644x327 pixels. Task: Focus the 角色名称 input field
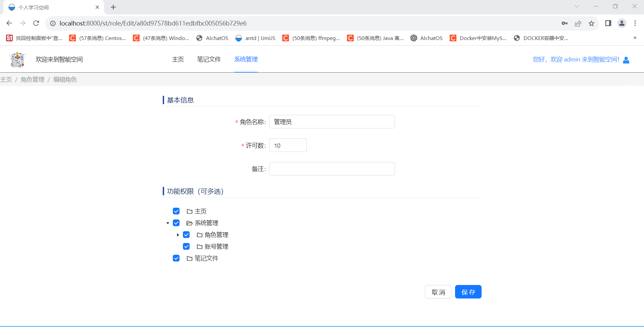tap(332, 122)
